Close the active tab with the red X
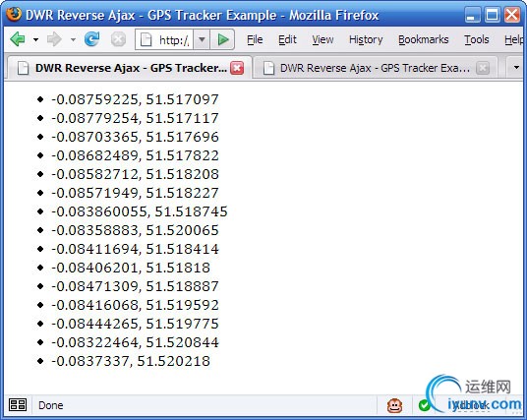The width and height of the screenshot is (527, 420). tap(237, 68)
